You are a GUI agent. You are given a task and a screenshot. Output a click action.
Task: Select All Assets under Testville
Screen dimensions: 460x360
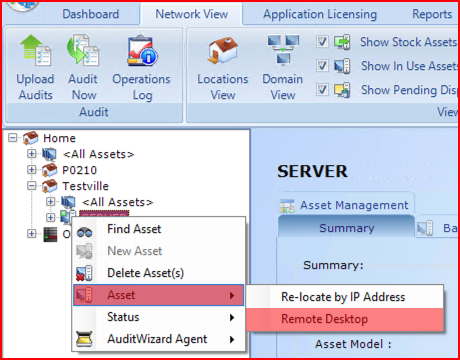(117, 202)
